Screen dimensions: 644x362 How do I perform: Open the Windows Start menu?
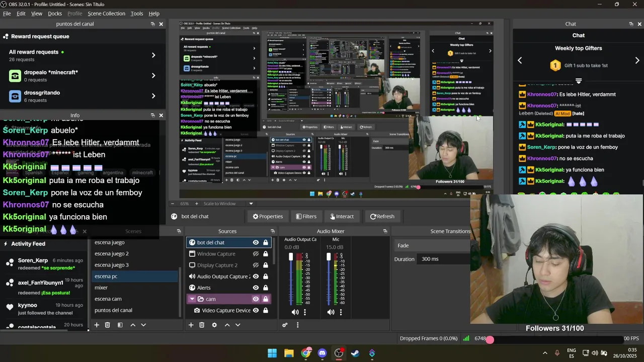coord(272,353)
